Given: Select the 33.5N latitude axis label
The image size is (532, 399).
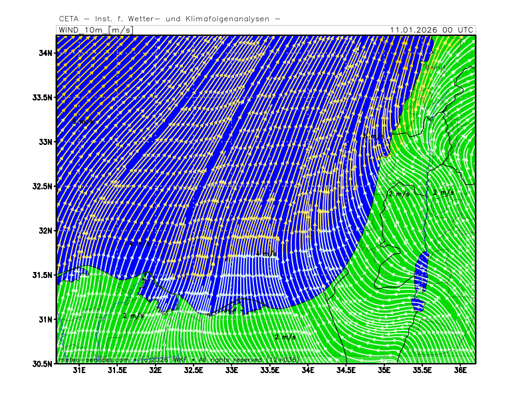Looking at the screenshot, I should pyautogui.click(x=41, y=98).
